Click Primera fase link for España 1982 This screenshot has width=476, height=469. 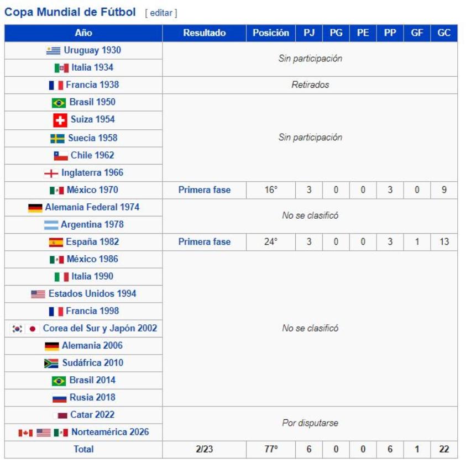pyautogui.click(x=204, y=242)
